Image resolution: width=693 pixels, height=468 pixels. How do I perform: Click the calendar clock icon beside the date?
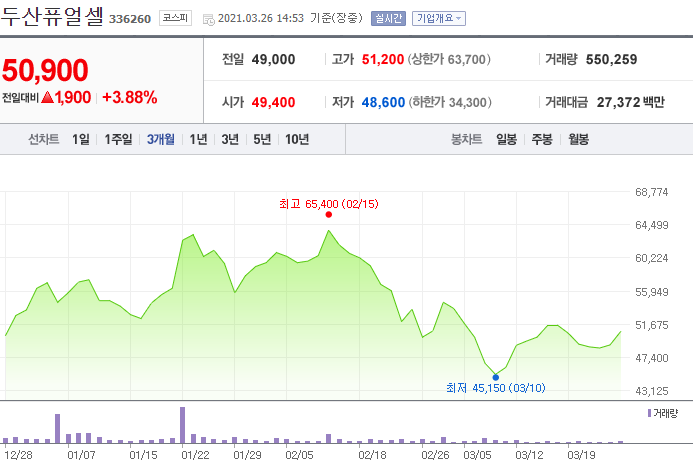click(209, 19)
